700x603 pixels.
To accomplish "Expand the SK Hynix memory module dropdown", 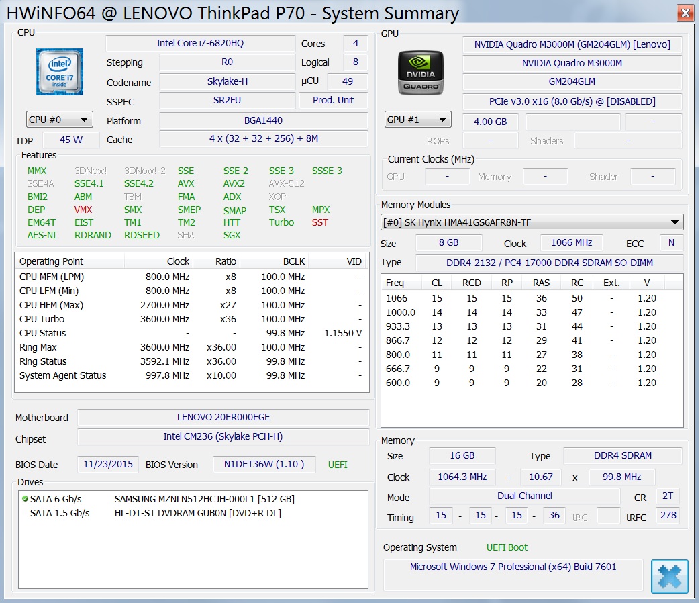I will coord(674,222).
